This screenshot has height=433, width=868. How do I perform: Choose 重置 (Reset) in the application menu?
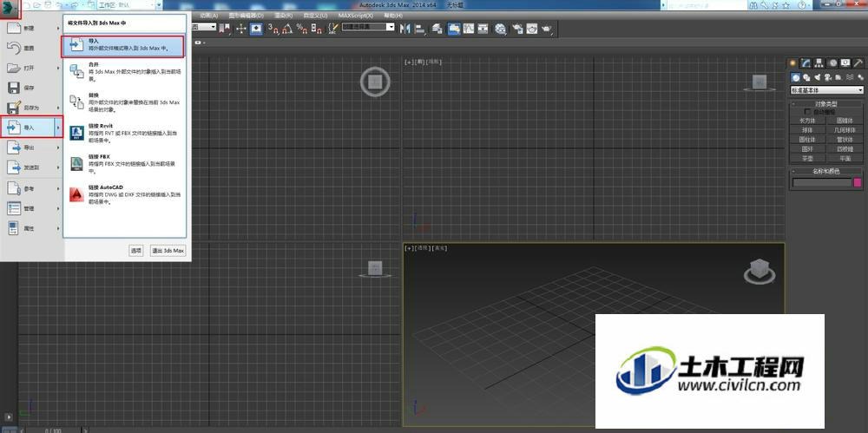[x=31, y=49]
